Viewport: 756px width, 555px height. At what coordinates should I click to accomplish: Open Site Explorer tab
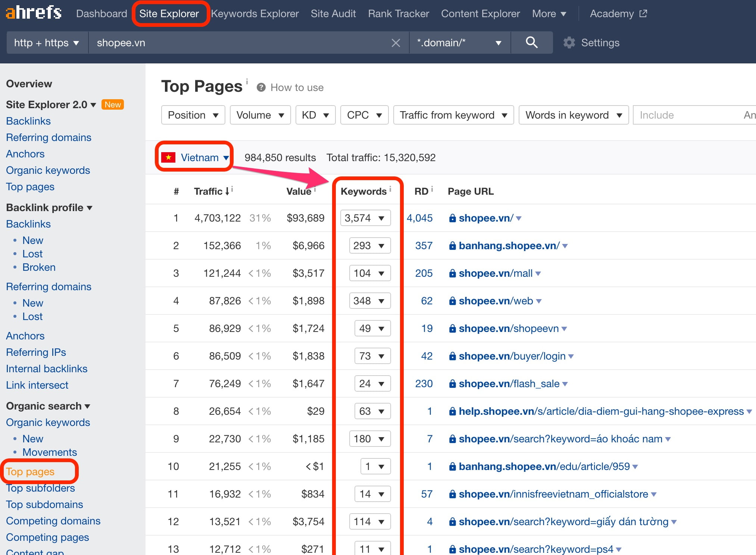pyautogui.click(x=169, y=14)
